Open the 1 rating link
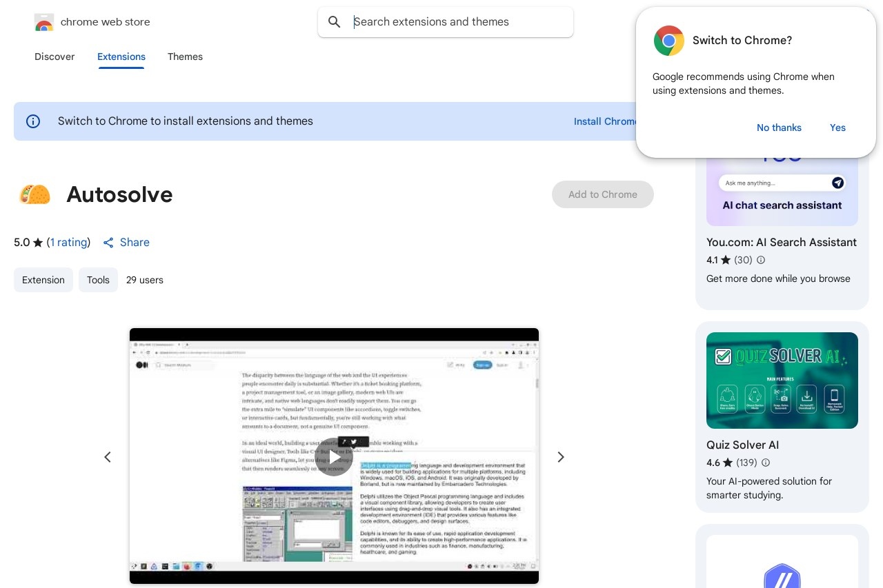883x588 pixels. (x=69, y=243)
